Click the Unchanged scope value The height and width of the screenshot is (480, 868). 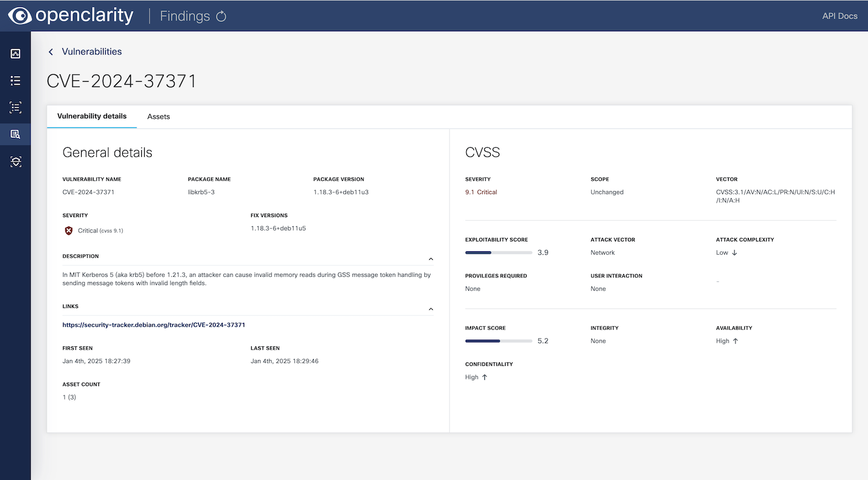[x=607, y=192]
